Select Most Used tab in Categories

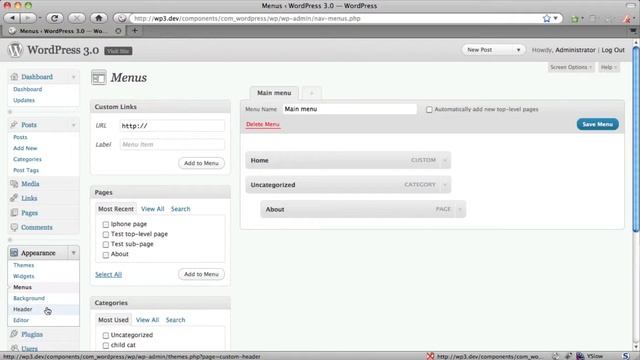tap(113, 320)
